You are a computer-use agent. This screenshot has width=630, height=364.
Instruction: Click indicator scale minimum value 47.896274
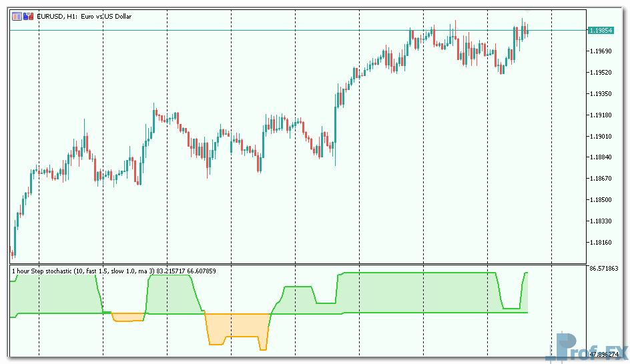604,355
